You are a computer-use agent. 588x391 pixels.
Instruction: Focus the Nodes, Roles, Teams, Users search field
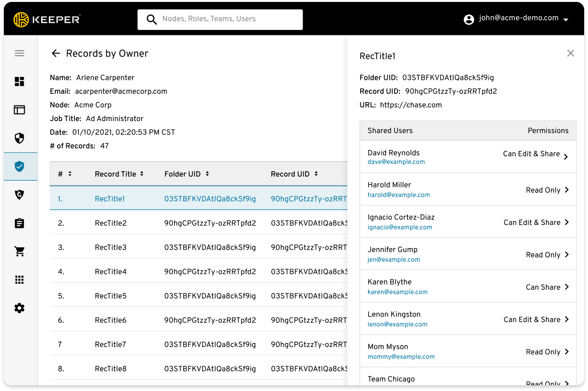220,19
